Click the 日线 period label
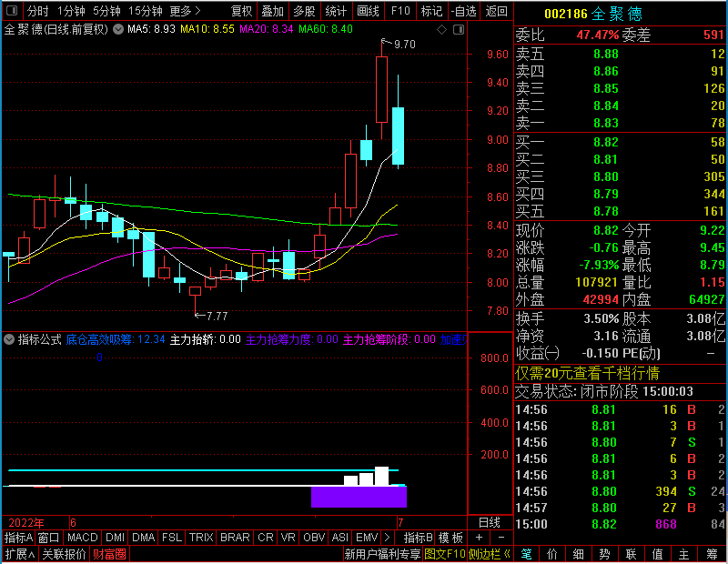The width and height of the screenshot is (728, 564). 490,523
